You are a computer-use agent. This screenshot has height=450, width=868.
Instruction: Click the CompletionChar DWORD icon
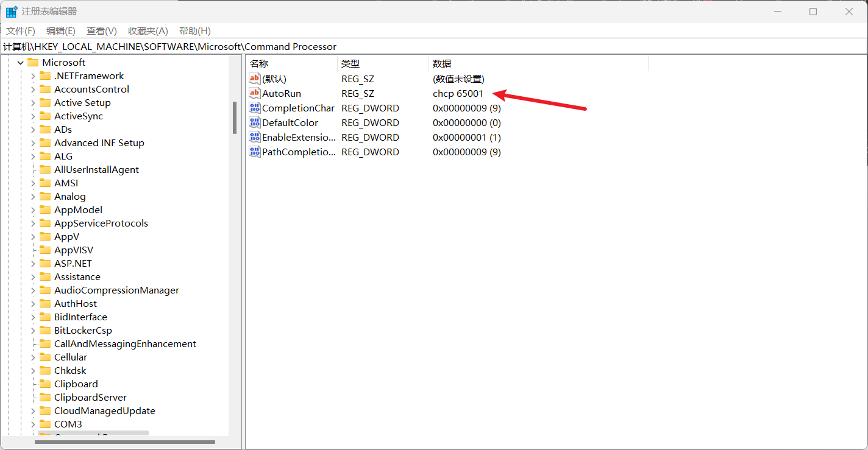point(255,108)
